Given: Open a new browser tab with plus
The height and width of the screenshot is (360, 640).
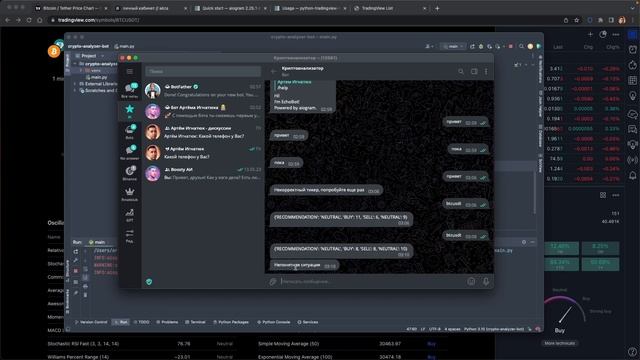Looking at the screenshot, I should coord(437,8).
